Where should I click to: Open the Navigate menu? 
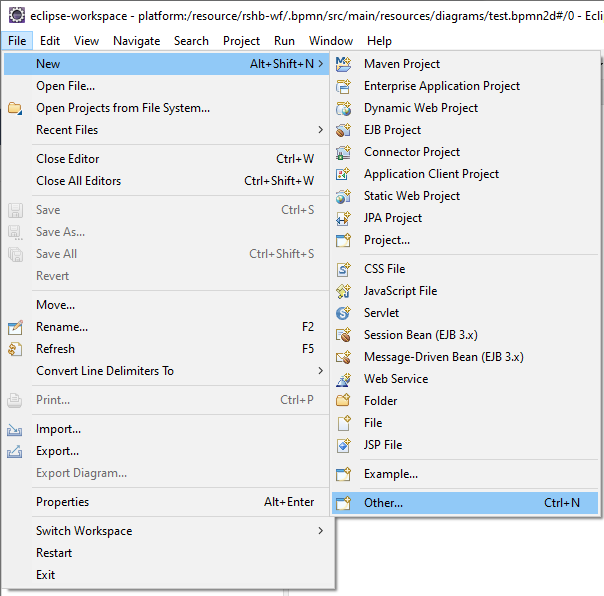pyautogui.click(x=136, y=41)
